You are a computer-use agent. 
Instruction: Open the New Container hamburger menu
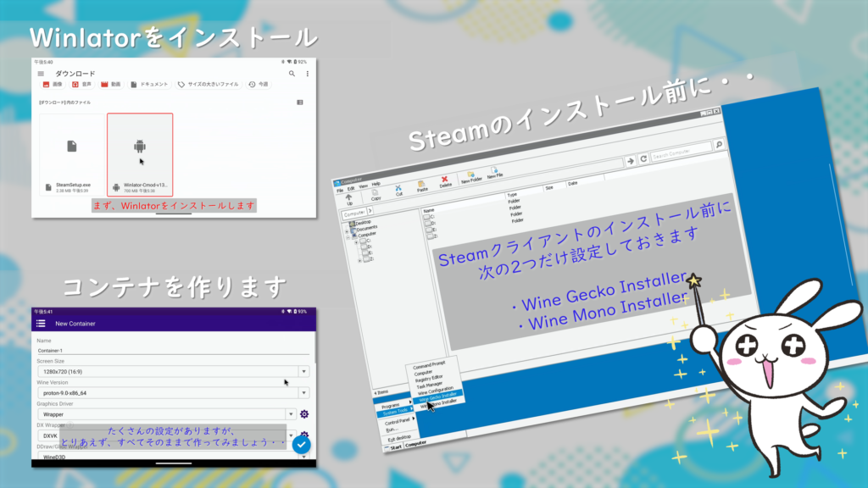[41, 324]
